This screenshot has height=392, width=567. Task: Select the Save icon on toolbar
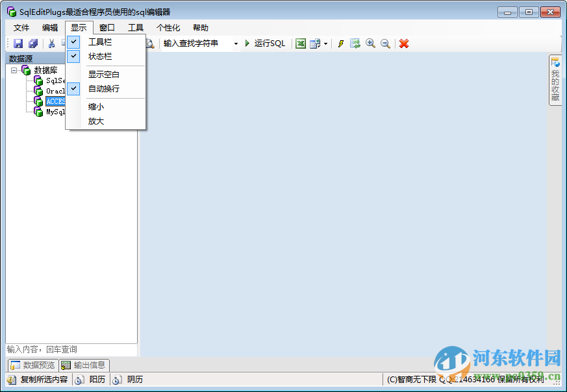18,43
